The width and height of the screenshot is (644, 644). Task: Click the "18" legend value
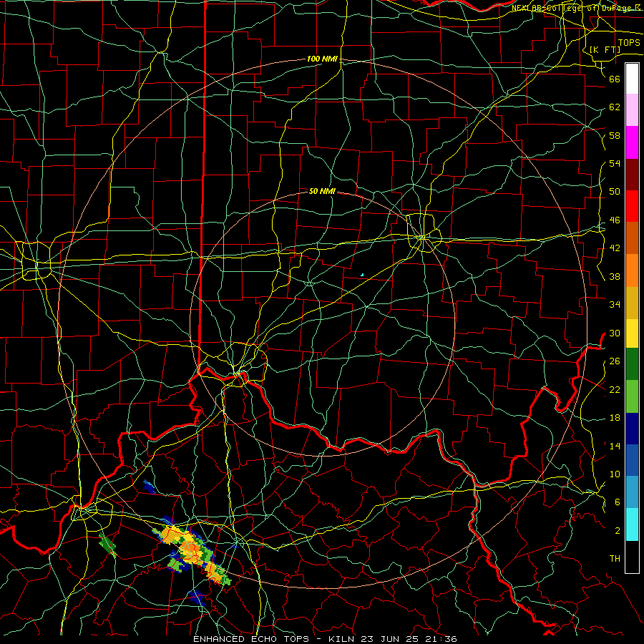(x=615, y=418)
